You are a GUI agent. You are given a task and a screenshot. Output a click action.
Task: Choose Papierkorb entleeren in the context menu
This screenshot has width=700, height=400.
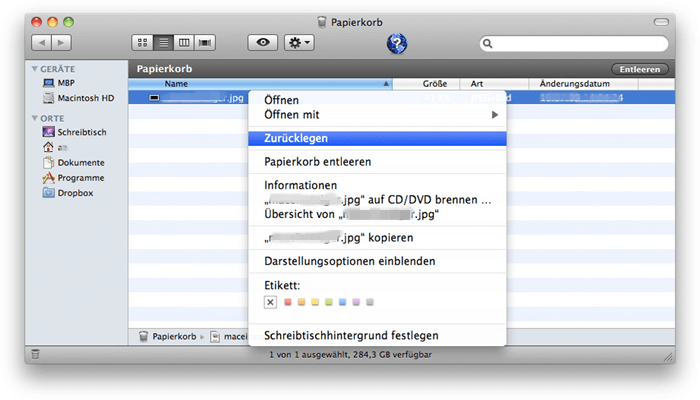[x=377, y=162]
